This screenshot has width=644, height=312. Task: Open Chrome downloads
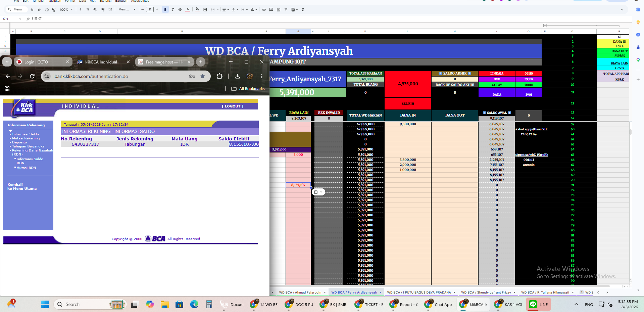pyautogui.click(x=238, y=76)
